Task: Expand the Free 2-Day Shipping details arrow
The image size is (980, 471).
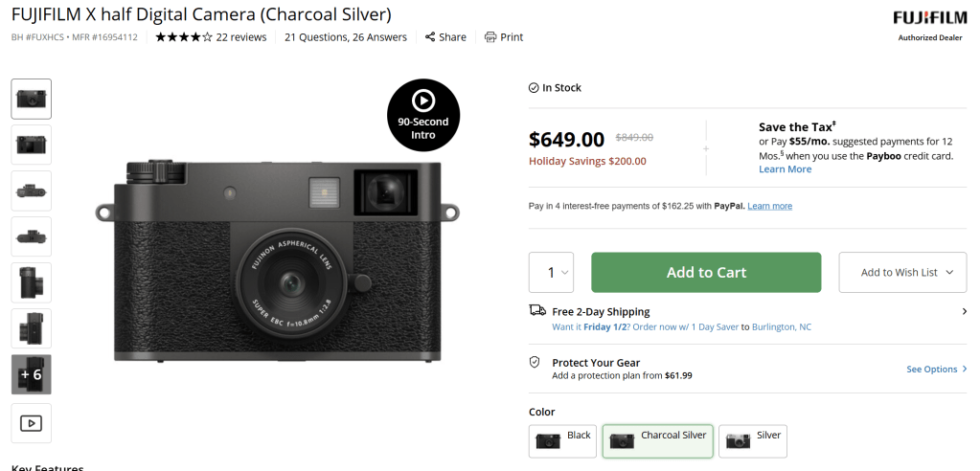Action: point(964,311)
